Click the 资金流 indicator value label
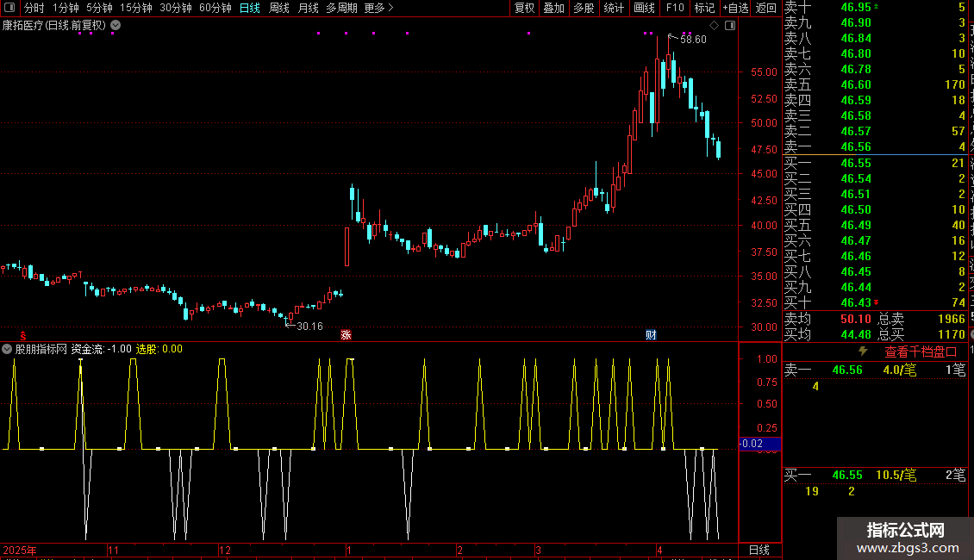This screenshot has width=974, height=560. (x=101, y=349)
